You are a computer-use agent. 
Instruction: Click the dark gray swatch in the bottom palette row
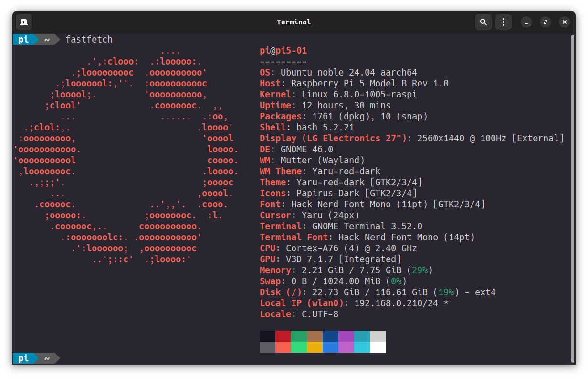(x=267, y=347)
